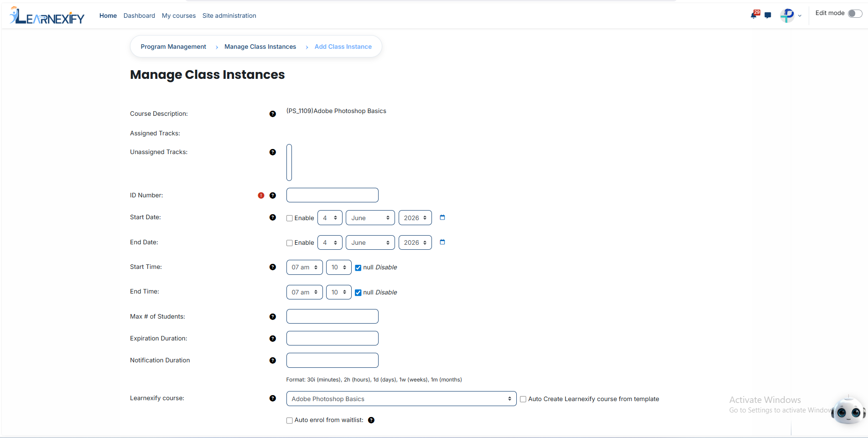Open Site administration menu
The image size is (868, 438).
pyautogui.click(x=229, y=15)
